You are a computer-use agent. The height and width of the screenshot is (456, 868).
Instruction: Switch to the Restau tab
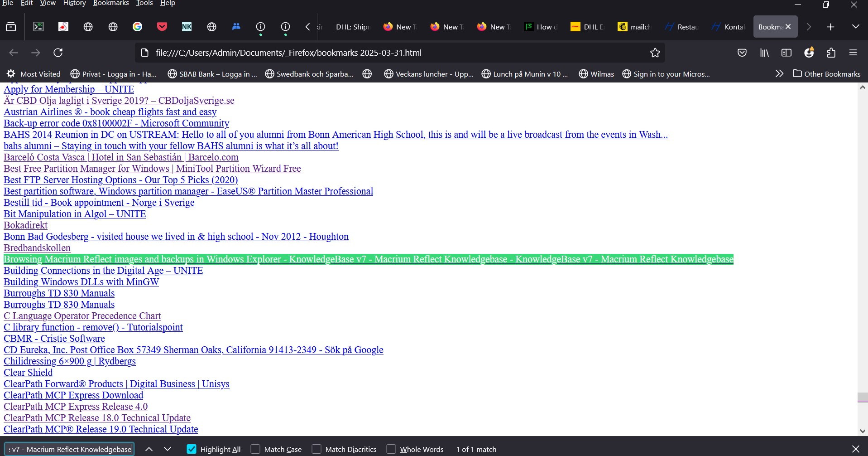click(x=681, y=27)
